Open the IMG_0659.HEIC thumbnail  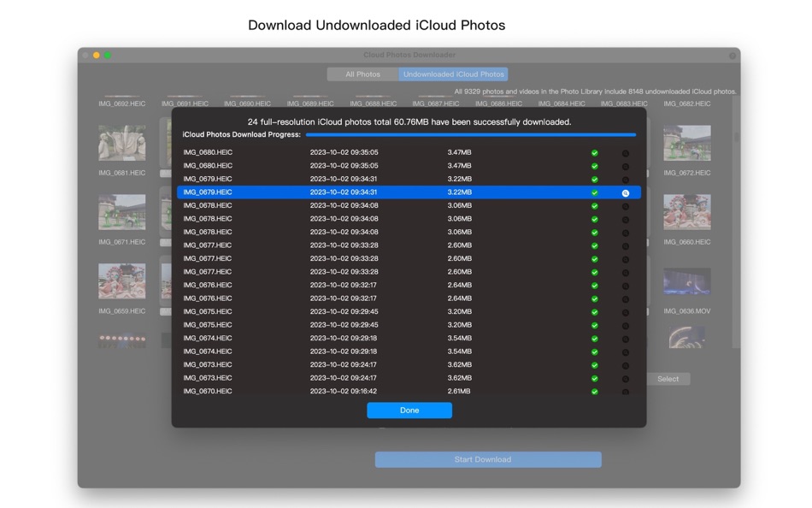(x=122, y=281)
